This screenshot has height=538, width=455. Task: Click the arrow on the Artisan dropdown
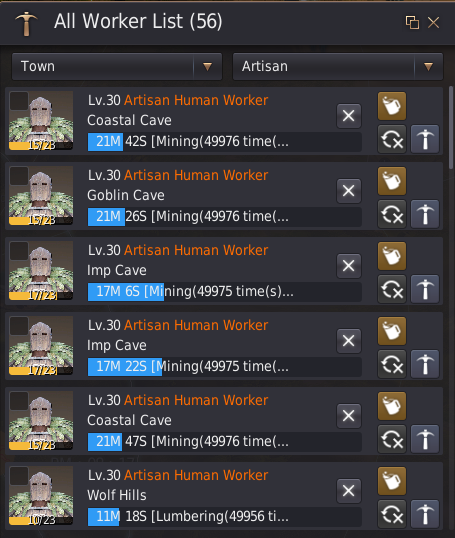point(428,66)
